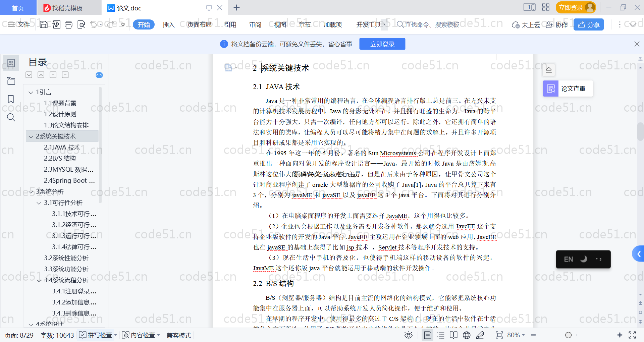644x342 pixels.
Task: Switch to the 页面布局 ribbon tab
Action: 199,24
